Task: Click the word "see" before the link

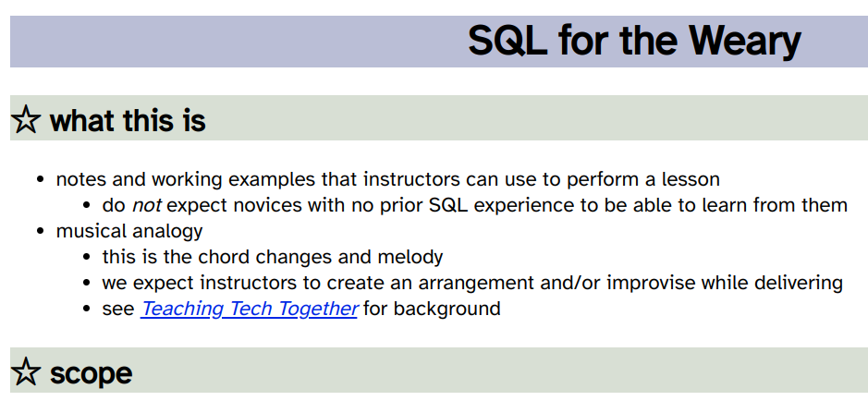Action: 118,309
